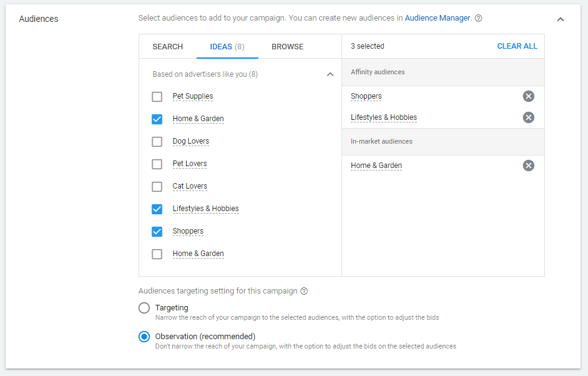Tick the Dog Lovers checkbox
This screenshot has width=588, height=376.
pos(157,142)
